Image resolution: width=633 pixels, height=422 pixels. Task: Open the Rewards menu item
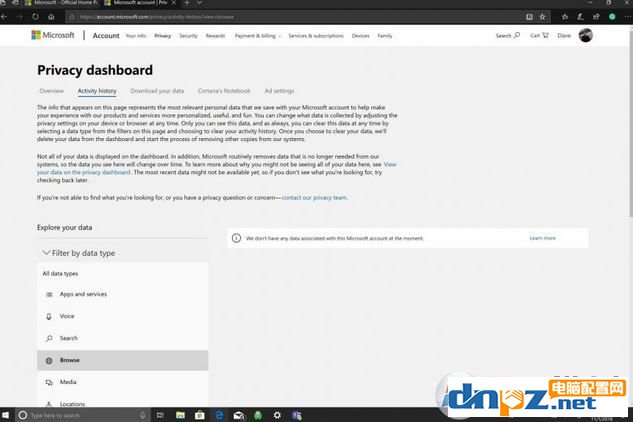[x=215, y=36]
